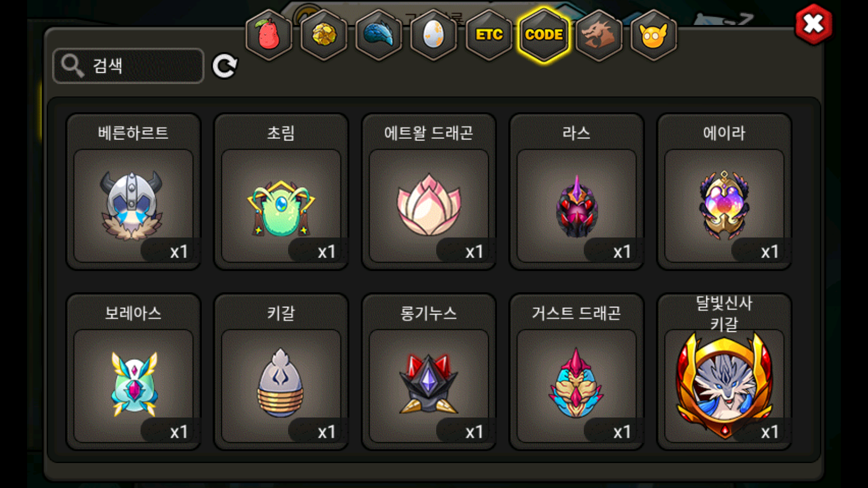
Task: Focus the 검색 search field
Action: point(129,66)
